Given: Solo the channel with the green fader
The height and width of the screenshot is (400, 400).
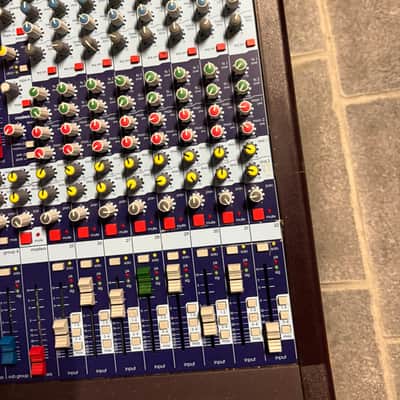Looking at the screenshot, I should pyautogui.click(x=143, y=258).
